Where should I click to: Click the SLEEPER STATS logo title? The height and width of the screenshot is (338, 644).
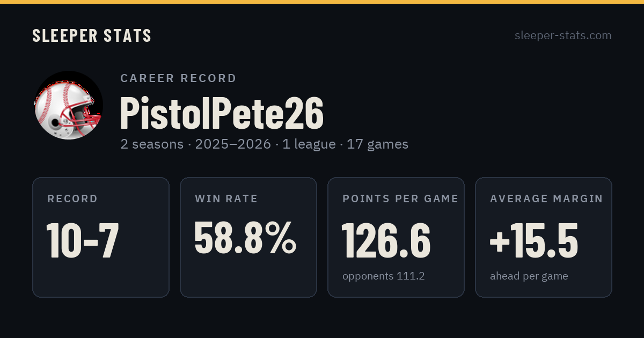tap(92, 36)
